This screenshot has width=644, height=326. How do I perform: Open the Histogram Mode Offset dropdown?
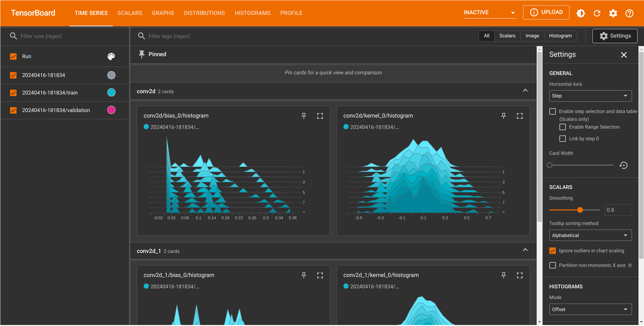(590, 309)
